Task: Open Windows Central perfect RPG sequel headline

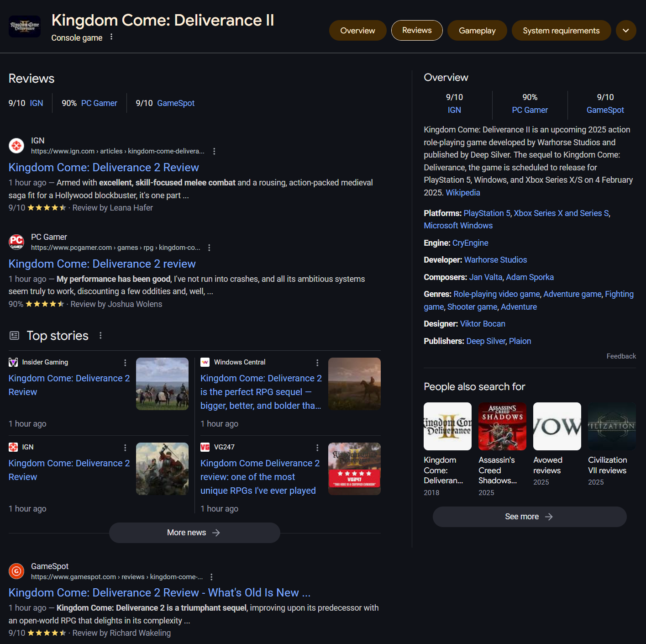Action: (261, 392)
